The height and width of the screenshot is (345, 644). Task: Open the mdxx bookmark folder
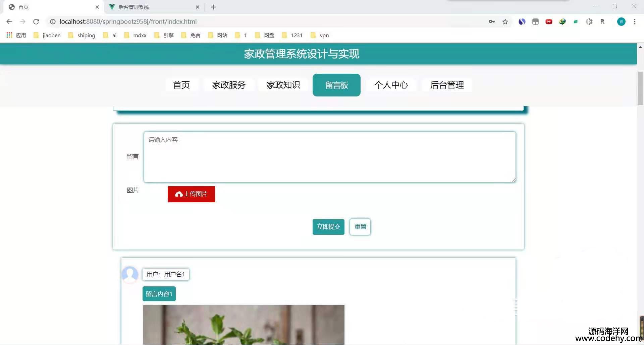(x=135, y=35)
